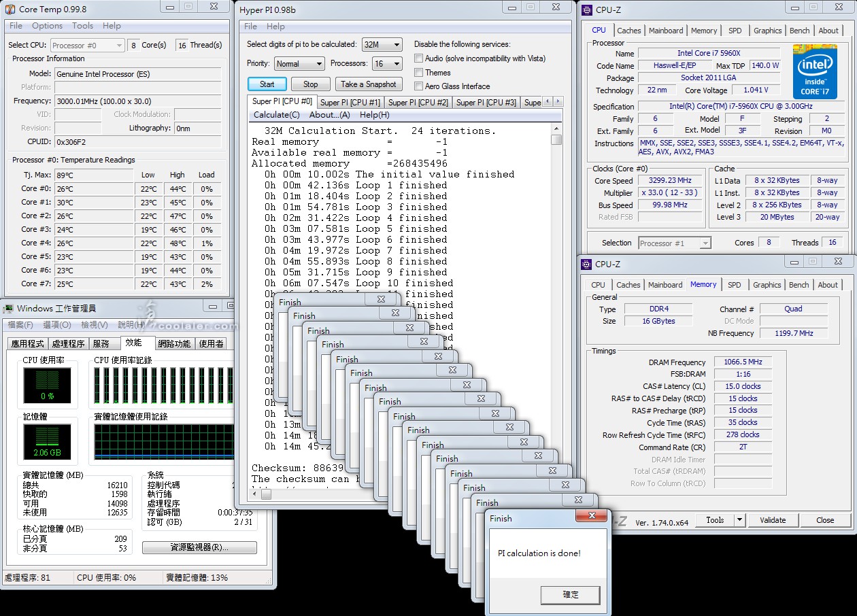Switch to the Super PI [CPU #3] tab

click(486, 103)
